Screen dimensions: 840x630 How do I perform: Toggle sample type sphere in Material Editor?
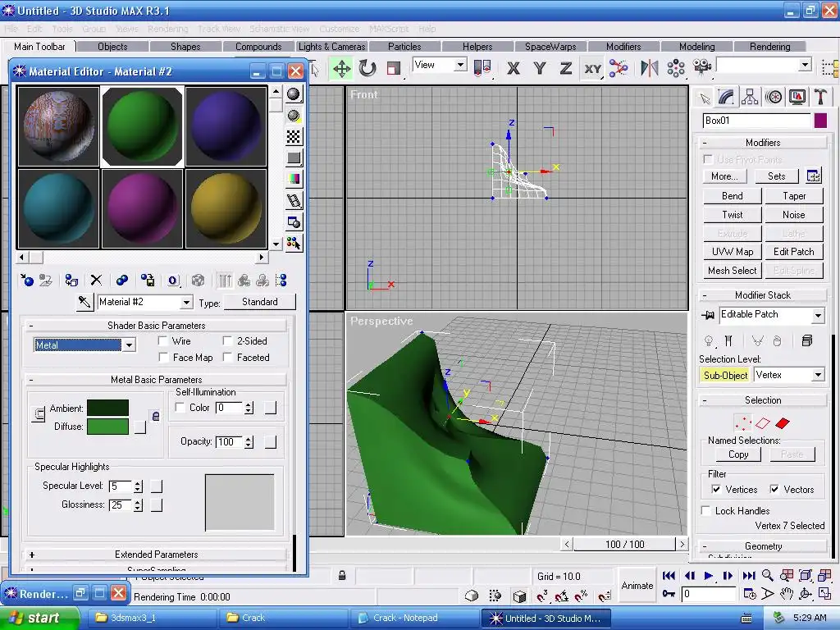click(294, 94)
